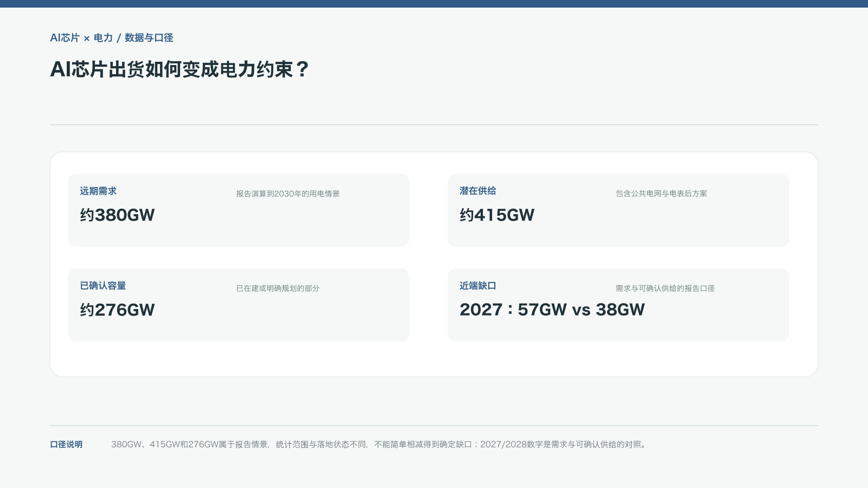Click the note '需求与可确认供给的报告口径'
The height and width of the screenshot is (488, 868).
point(665,288)
